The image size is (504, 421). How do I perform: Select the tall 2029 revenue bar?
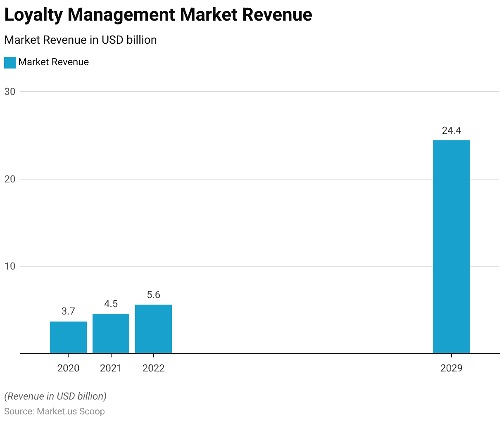point(451,247)
